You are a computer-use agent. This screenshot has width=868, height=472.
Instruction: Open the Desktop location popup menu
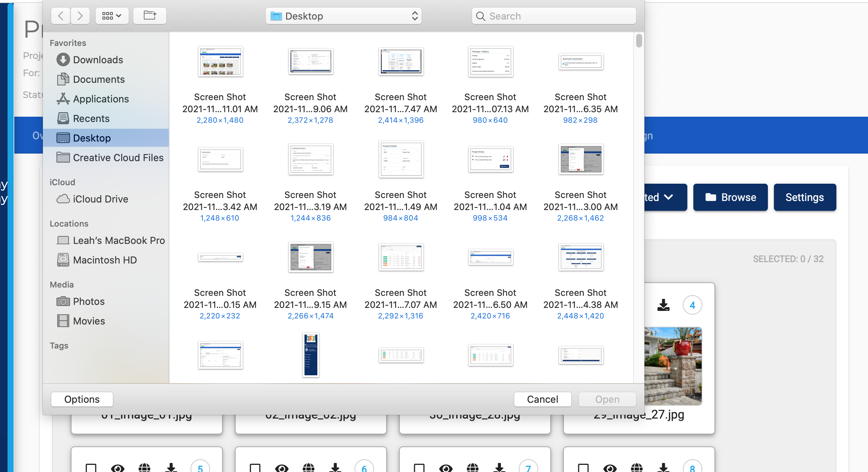pyautogui.click(x=343, y=16)
